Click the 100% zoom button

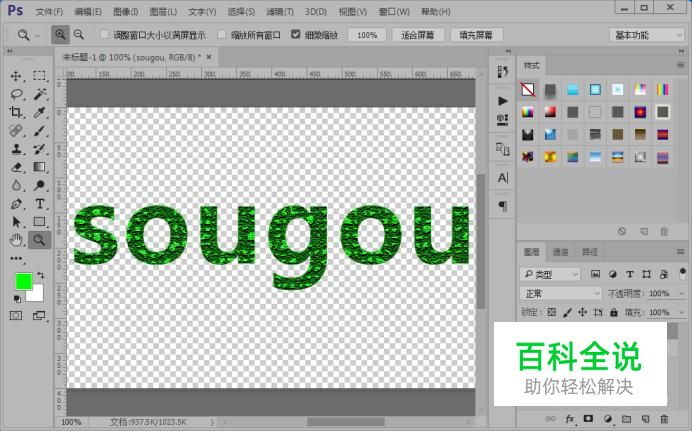[367, 35]
